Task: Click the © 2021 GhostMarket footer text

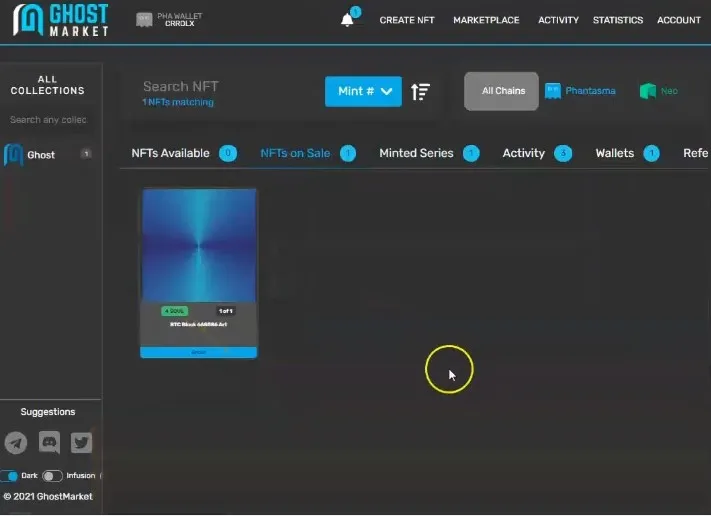Action: (x=48, y=497)
